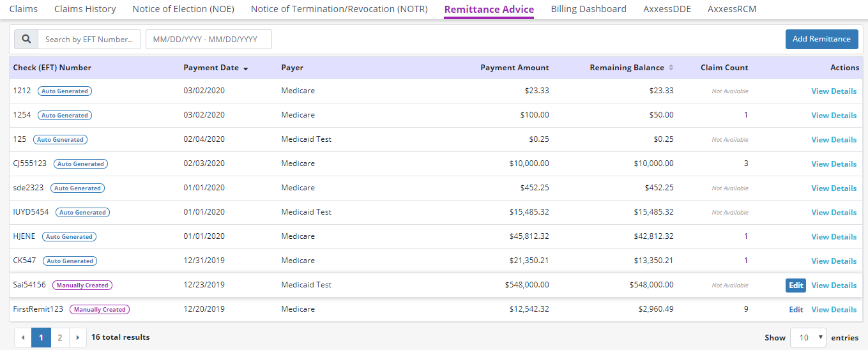The image size is (868, 350).
Task: Open the Claims History tab
Action: tap(85, 9)
